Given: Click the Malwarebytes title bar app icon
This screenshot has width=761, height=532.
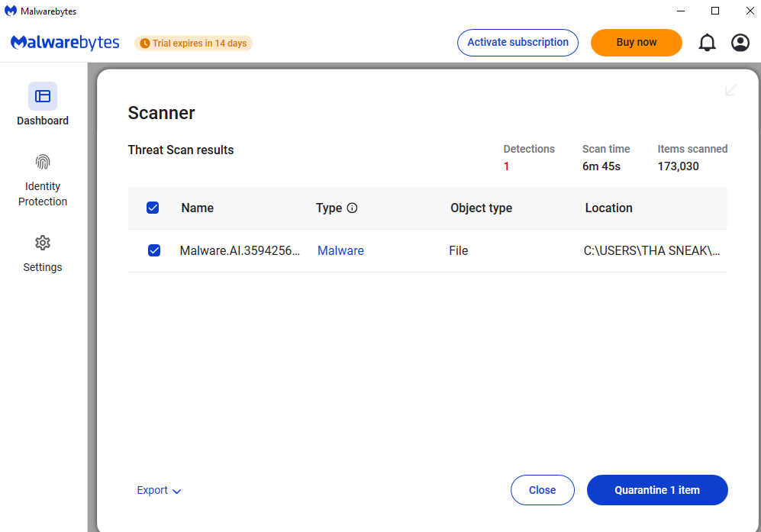Looking at the screenshot, I should click(x=11, y=11).
